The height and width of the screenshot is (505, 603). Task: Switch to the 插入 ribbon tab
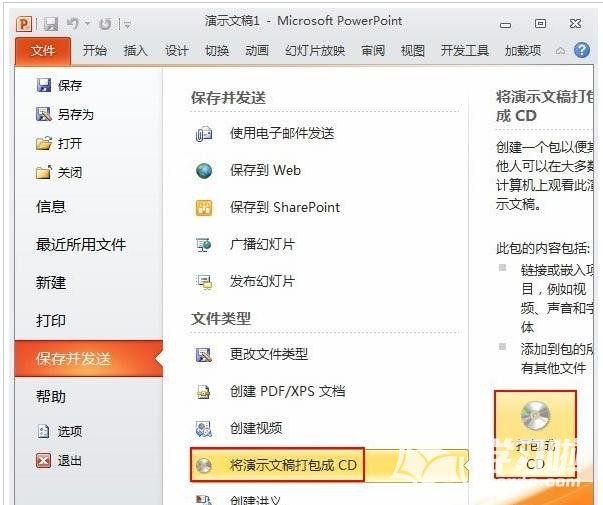click(x=135, y=50)
